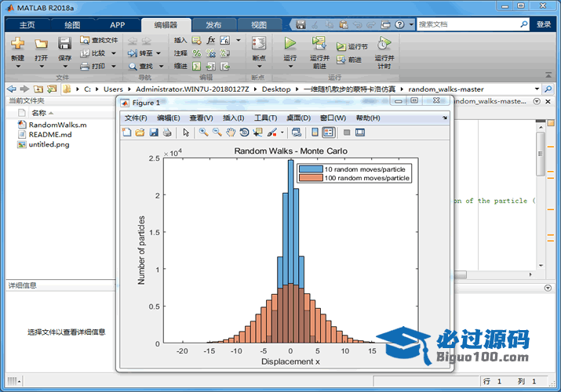Click the Undo icon in quick access bar

(357, 24)
